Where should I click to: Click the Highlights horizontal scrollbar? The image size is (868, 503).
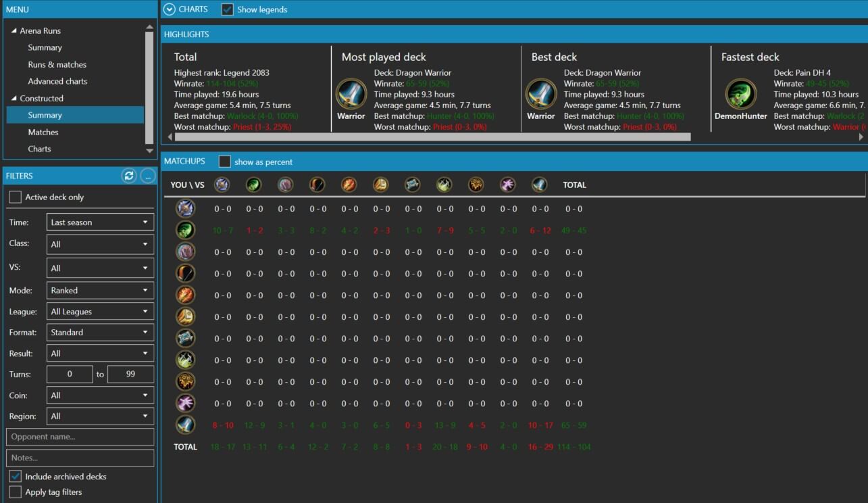[432, 137]
